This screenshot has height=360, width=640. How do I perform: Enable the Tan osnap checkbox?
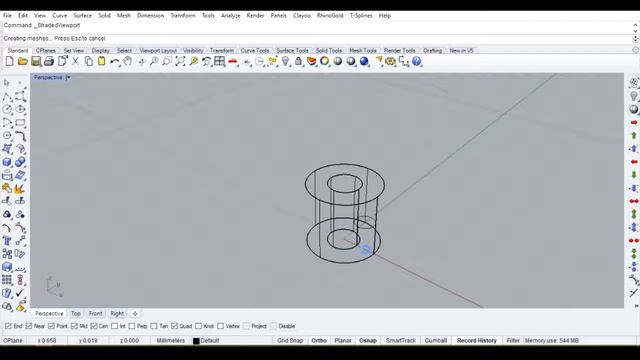[x=154, y=326]
